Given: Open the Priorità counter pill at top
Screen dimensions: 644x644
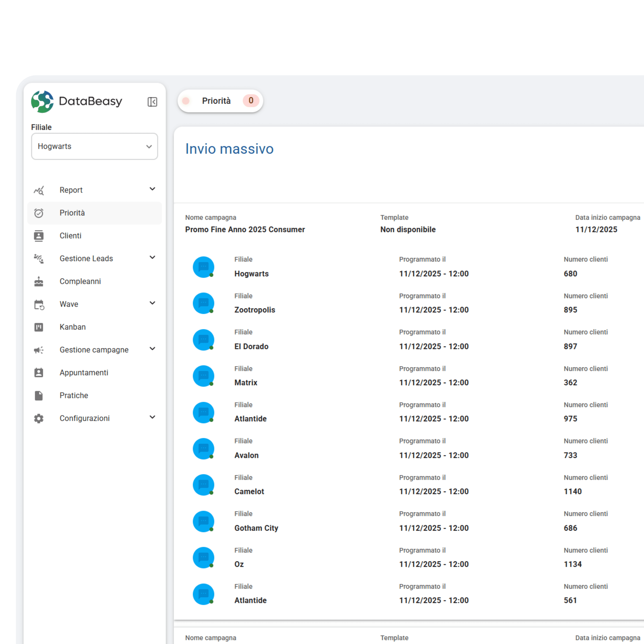Looking at the screenshot, I should [x=220, y=101].
